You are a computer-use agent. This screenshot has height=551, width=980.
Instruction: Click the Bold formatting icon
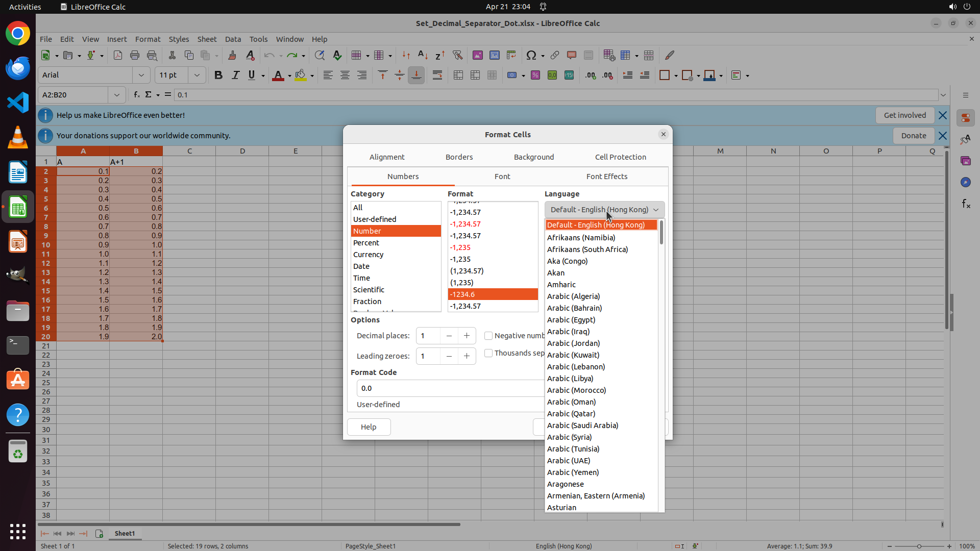pyautogui.click(x=218, y=76)
